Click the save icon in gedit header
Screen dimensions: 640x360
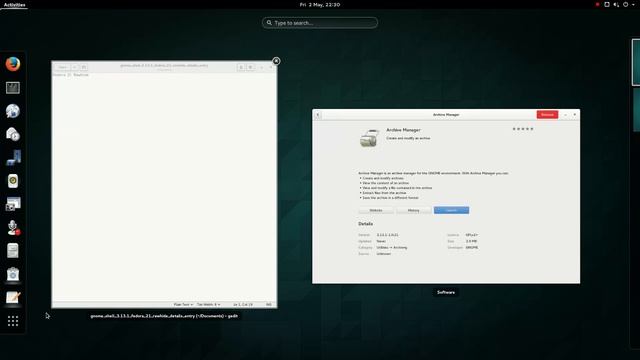[x=241, y=67]
